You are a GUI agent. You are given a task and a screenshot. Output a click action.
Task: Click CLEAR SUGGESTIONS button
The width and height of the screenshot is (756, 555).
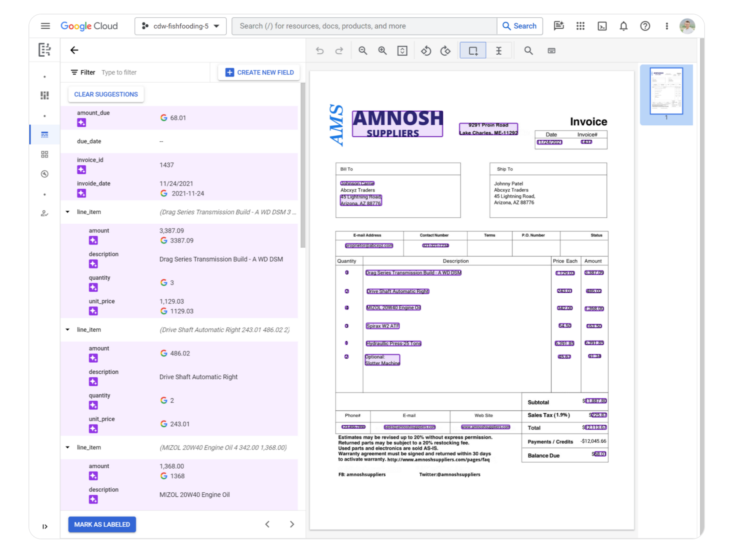coord(106,94)
